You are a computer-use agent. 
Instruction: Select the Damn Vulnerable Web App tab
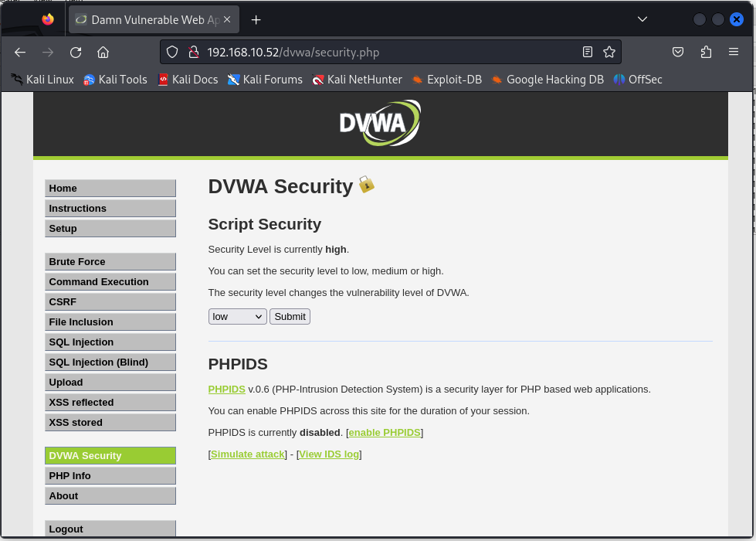154,20
